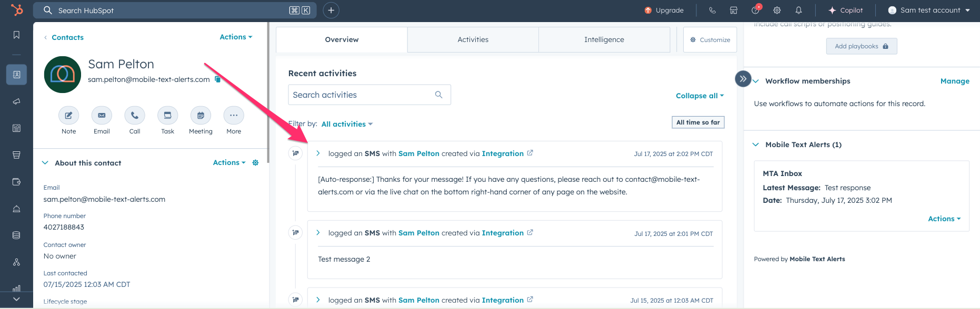Expand the sidebar bottom chevron
This screenshot has height=309, width=980.
[x=16, y=298]
